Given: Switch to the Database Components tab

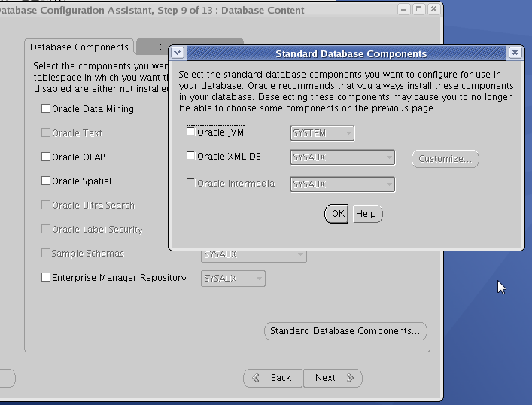Looking at the screenshot, I should [x=80, y=47].
